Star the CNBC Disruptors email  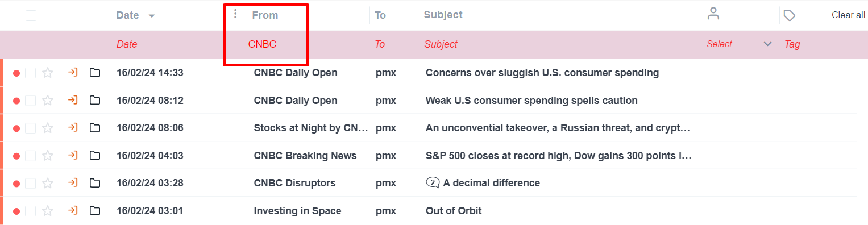48,183
